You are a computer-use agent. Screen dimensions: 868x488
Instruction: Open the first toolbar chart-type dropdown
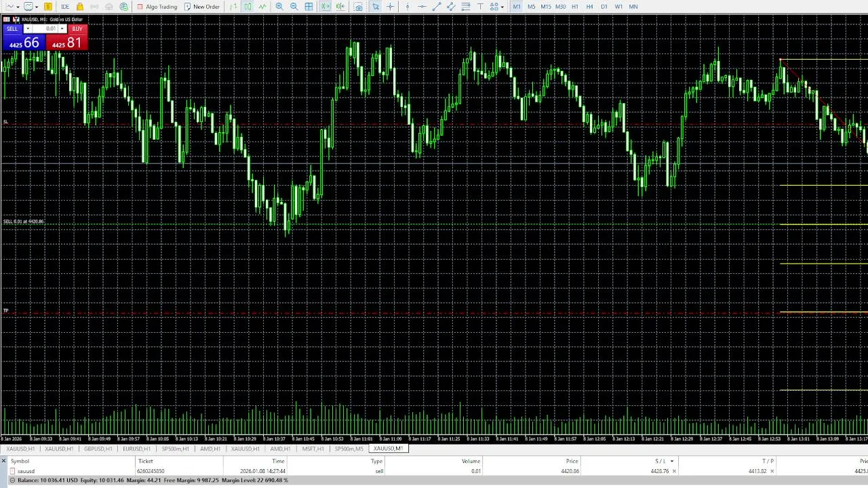(17, 7)
